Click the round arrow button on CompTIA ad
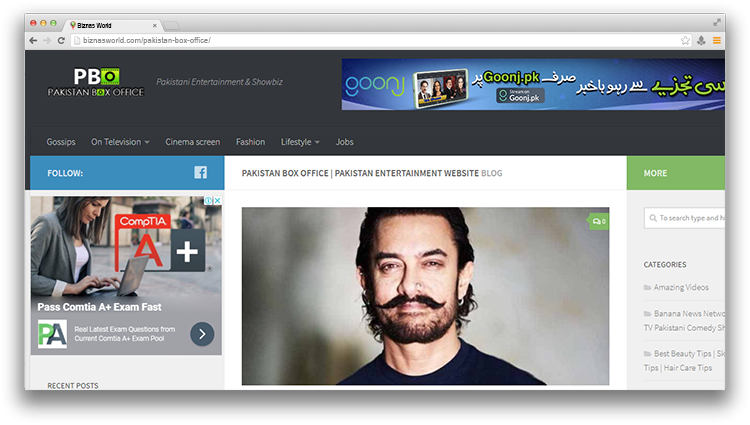Viewport: 750px width, 425px height. (x=202, y=334)
